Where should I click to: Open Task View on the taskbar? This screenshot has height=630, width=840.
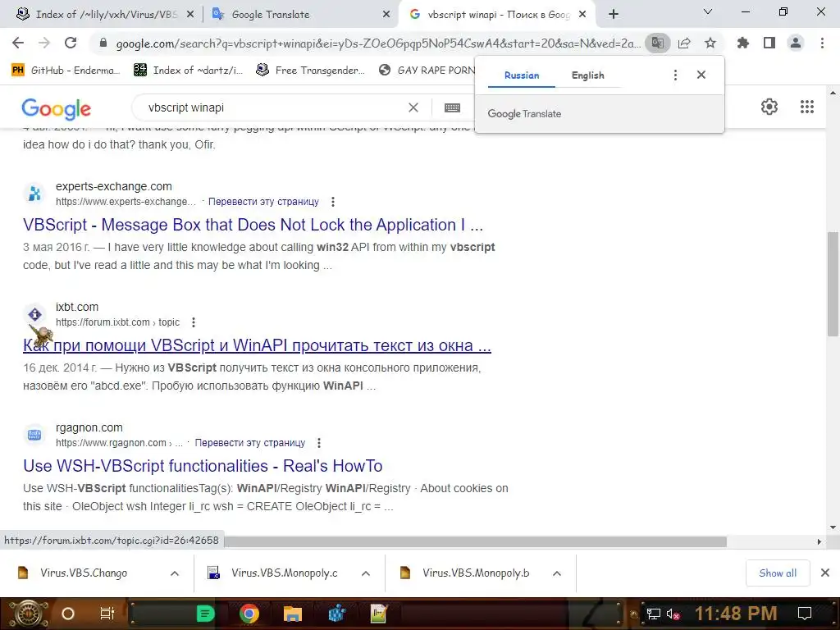click(107, 614)
